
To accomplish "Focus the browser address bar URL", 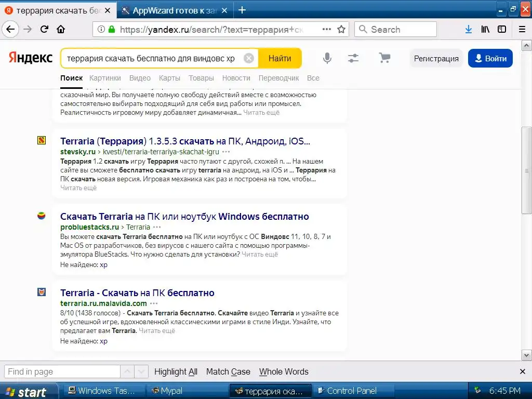I will coord(212,30).
